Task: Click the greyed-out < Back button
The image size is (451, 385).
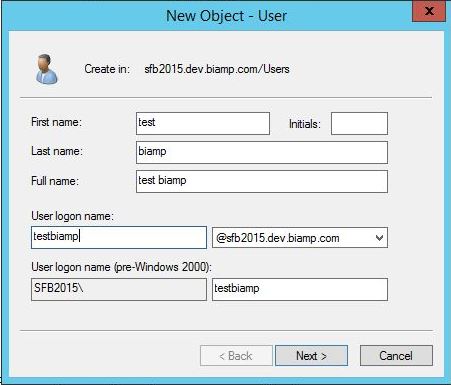Action: pyautogui.click(x=236, y=356)
